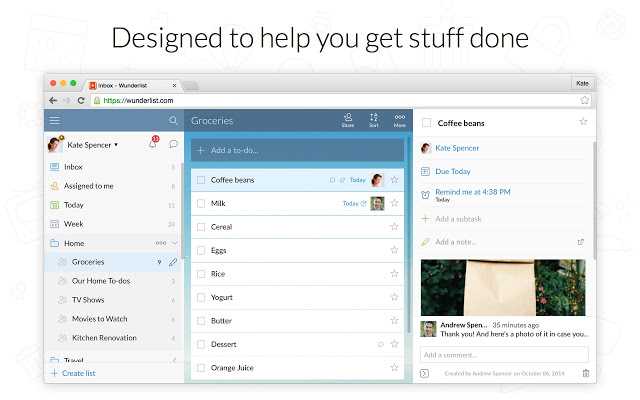
Task: Click the pencil edit icon beside Groceries list
Action: [x=173, y=262]
